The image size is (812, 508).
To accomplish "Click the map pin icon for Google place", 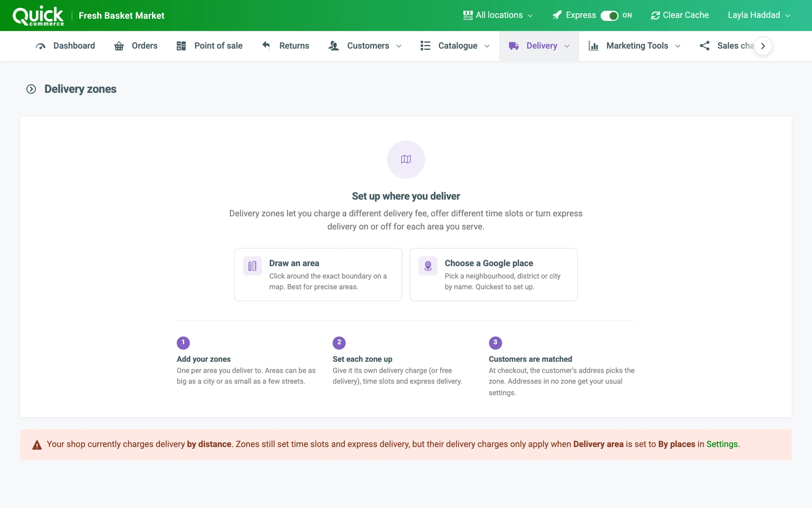I will (428, 266).
